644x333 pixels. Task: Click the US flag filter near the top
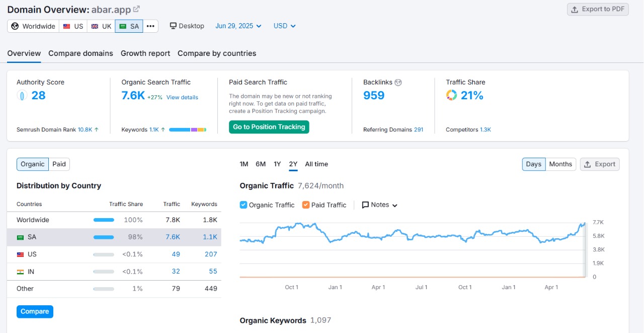(66, 26)
